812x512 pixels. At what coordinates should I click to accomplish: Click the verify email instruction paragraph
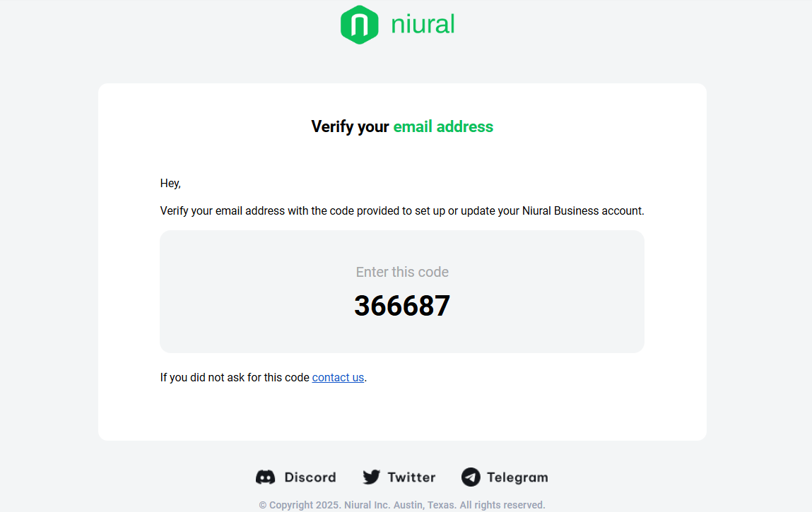coord(402,210)
